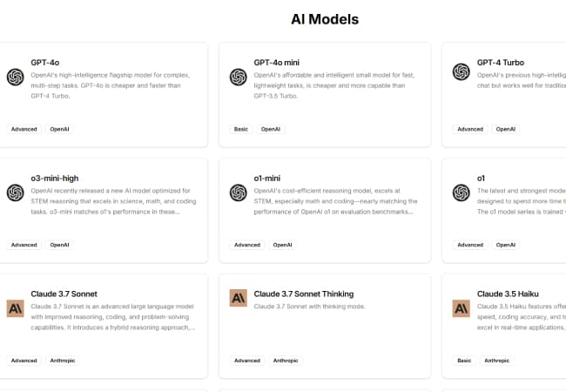566x392 pixels.
Task: Click the OpenAI tag on GPT-4 Turbo card
Action: click(x=507, y=129)
